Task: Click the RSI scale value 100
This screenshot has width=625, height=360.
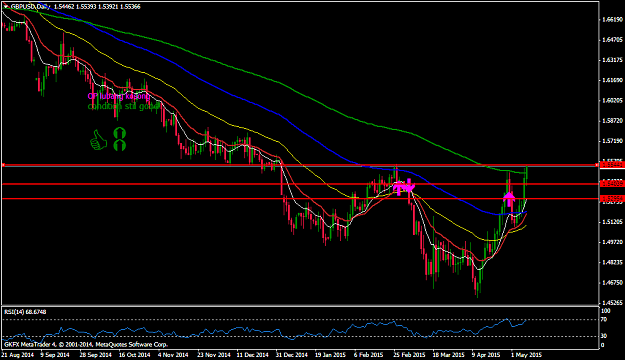Action: 605,311
